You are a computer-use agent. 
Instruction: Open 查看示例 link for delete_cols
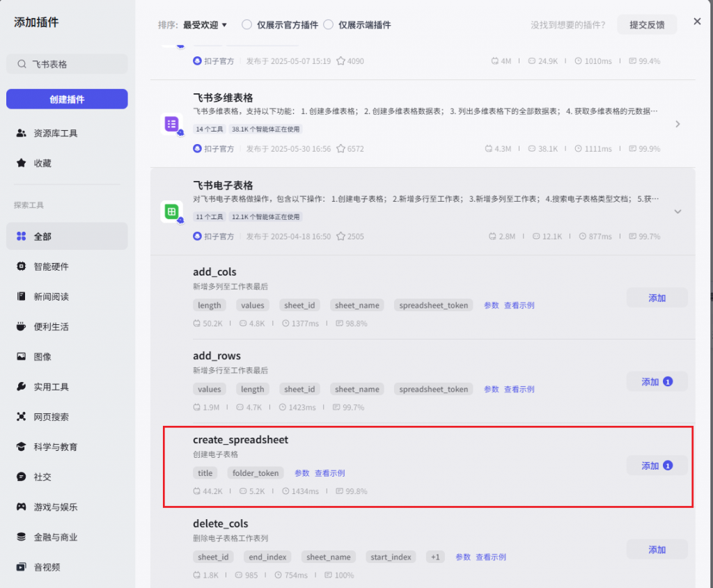coord(491,557)
